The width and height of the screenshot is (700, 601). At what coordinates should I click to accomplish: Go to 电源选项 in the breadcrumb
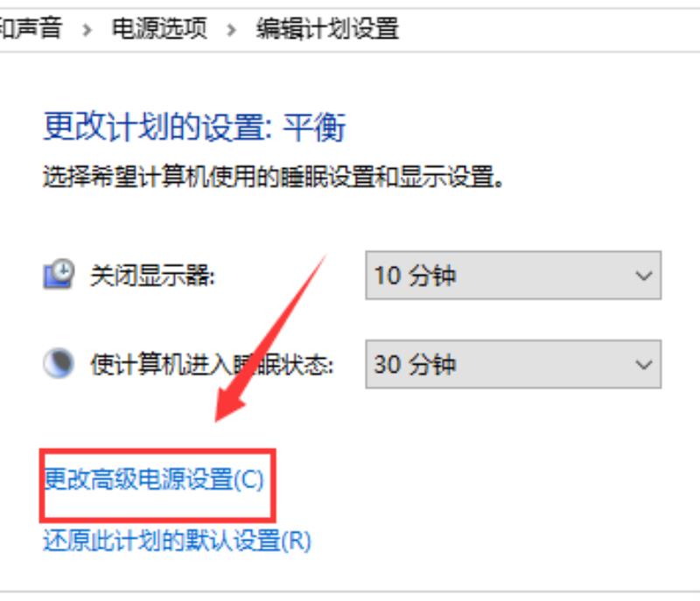(x=159, y=29)
